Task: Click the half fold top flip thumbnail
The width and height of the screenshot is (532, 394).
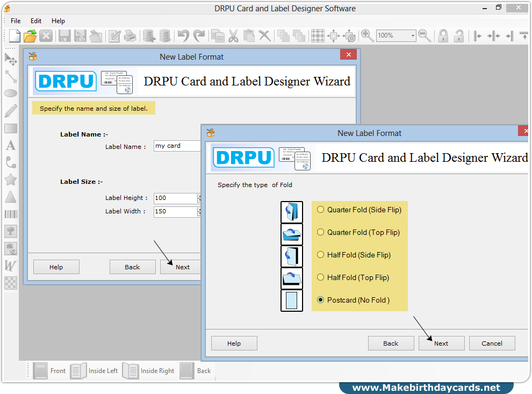Action: pyautogui.click(x=292, y=278)
